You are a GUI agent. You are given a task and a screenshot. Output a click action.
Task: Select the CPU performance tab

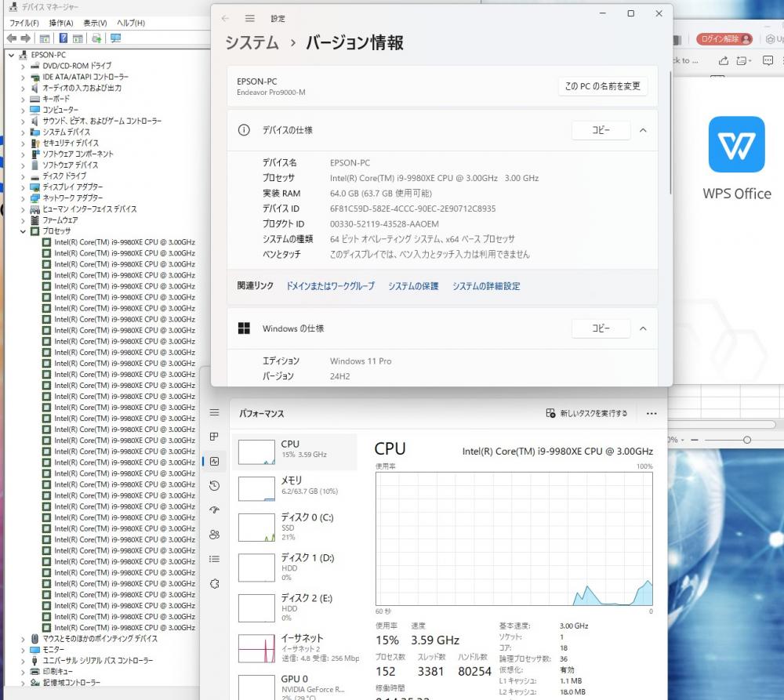coord(295,452)
